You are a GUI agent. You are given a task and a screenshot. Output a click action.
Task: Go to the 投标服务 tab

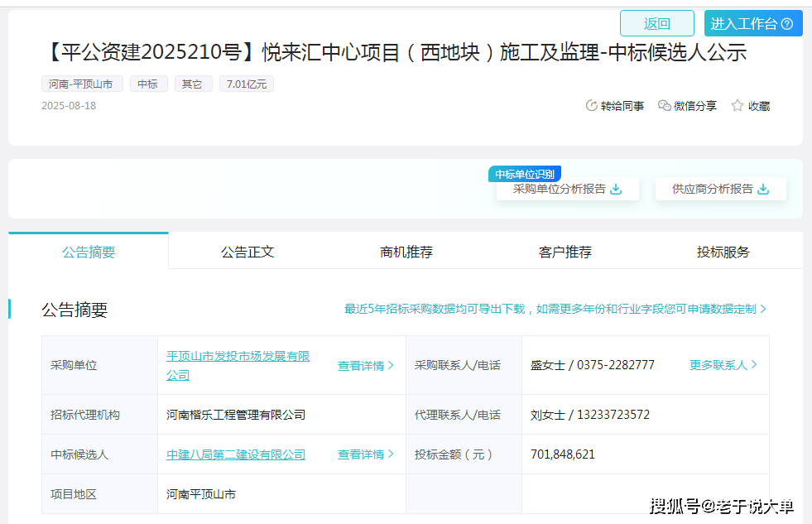723,252
